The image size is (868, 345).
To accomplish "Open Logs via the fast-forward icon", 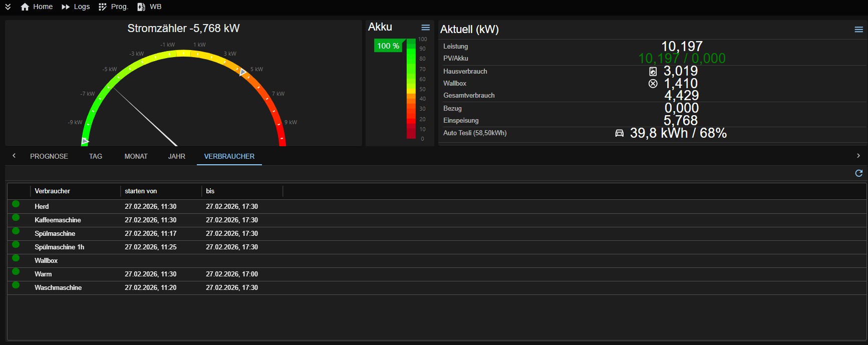I will coord(66,7).
